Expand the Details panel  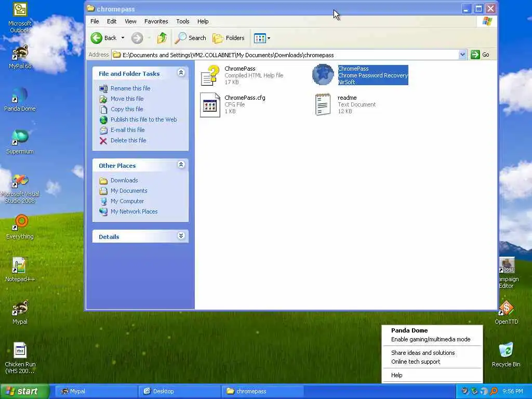pyautogui.click(x=181, y=236)
